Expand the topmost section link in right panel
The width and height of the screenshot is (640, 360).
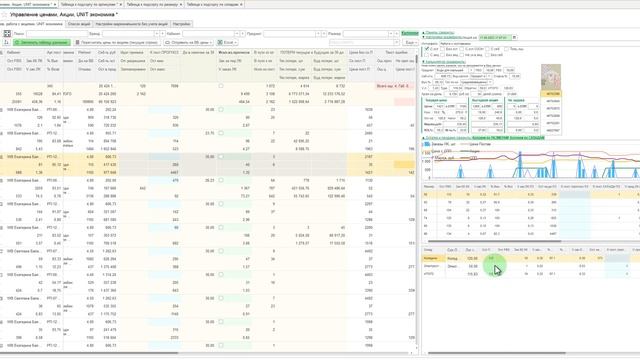click(438, 32)
